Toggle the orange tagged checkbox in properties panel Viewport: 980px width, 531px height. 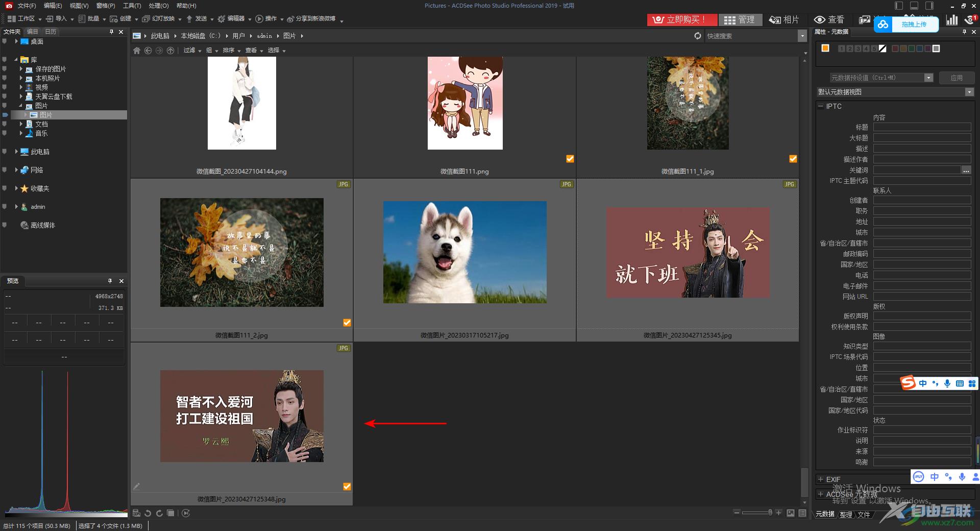tap(825, 48)
